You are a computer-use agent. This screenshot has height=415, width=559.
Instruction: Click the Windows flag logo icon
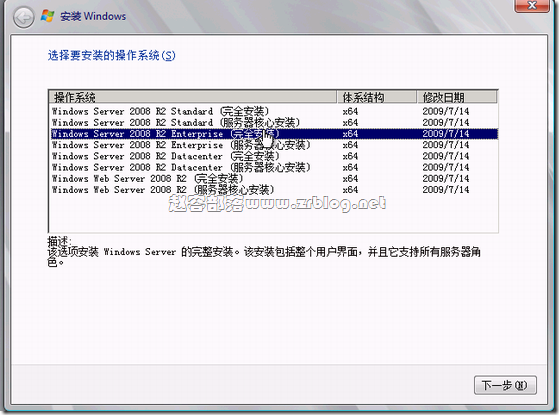(47, 16)
